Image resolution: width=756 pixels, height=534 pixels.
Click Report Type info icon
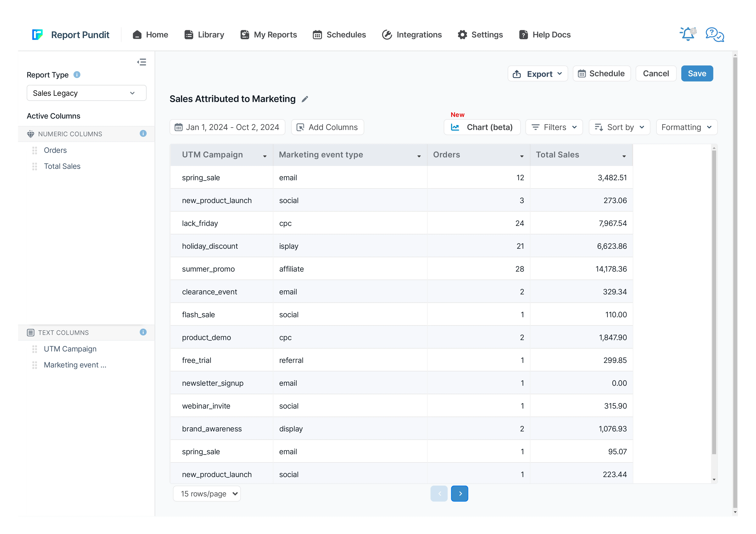point(77,75)
